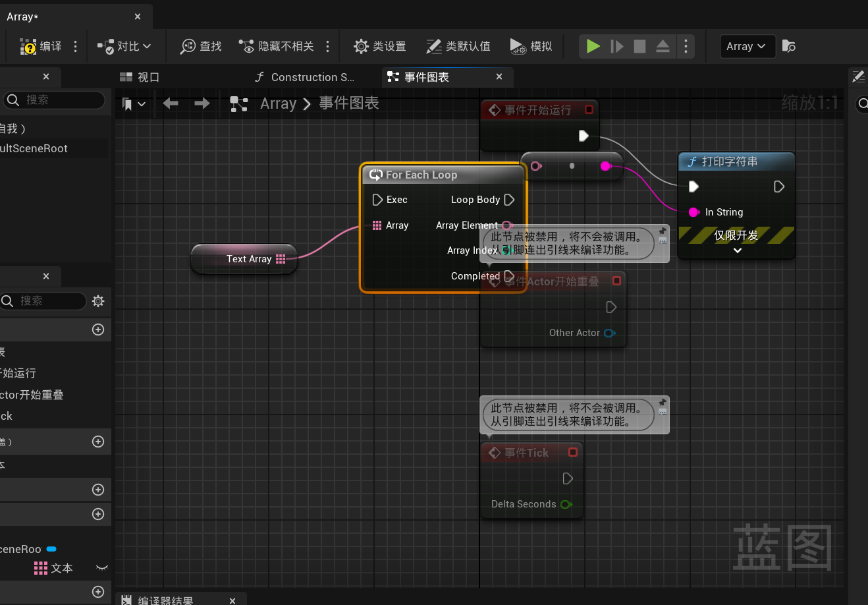This screenshot has width=868, height=605.
Task: Start play with green Play button
Action: [x=593, y=46]
